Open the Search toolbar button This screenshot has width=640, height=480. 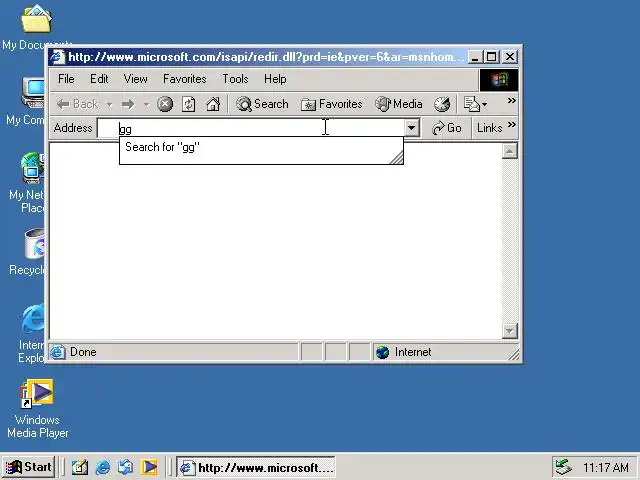coord(262,104)
